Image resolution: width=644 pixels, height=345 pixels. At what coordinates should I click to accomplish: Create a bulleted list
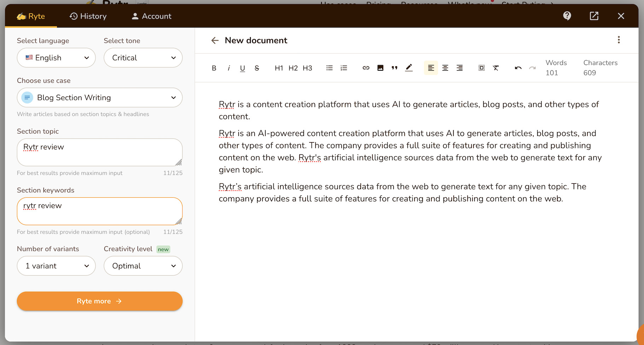[x=329, y=68]
